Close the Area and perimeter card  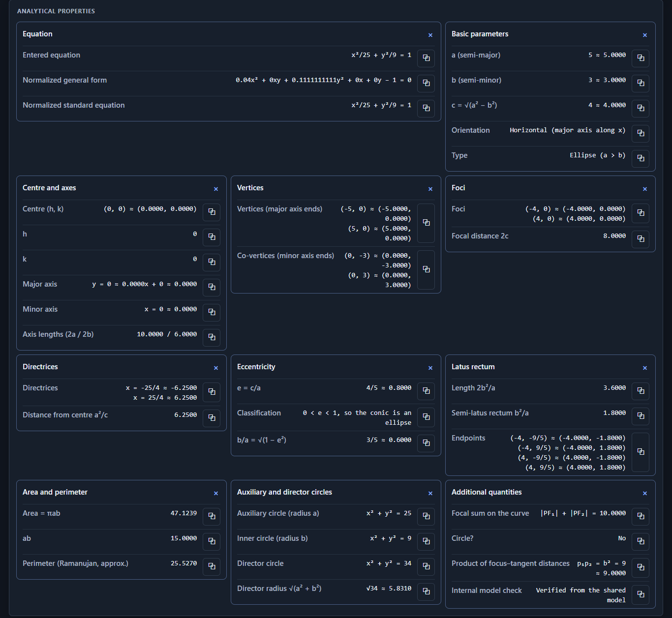(x=216, y=493)
